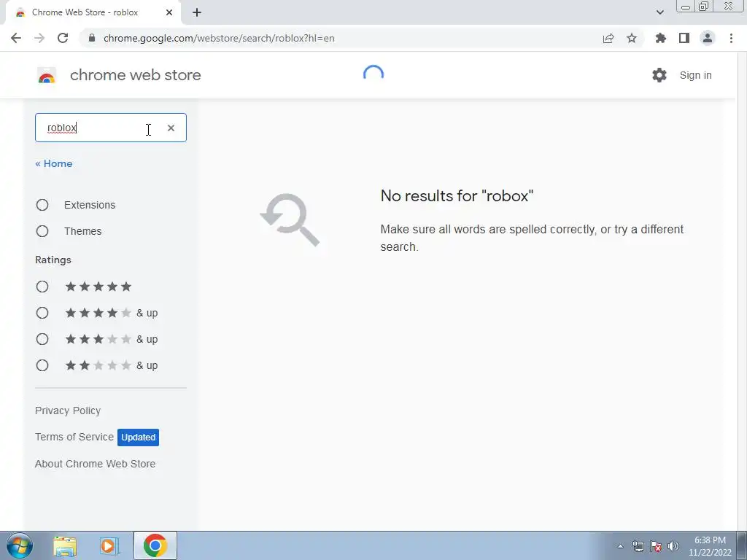Reload the page with the refresh icon
Screen dimensions: 747x560
63,38
